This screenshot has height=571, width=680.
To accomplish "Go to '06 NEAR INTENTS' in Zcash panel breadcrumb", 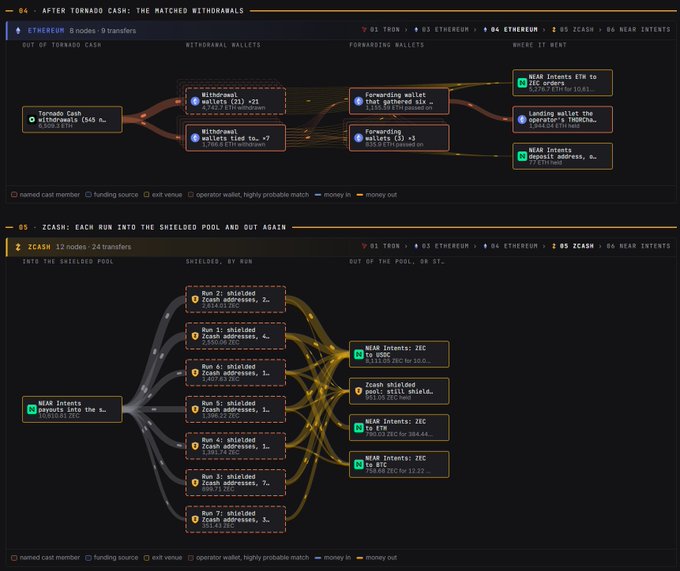I will click(x=638, y=246).
